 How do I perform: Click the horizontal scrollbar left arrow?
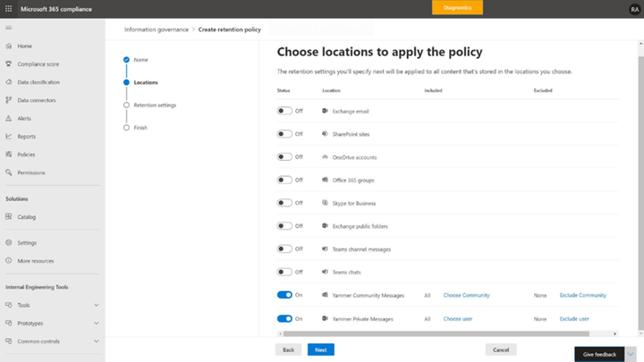pyautogui.click(x=280, y=333)
